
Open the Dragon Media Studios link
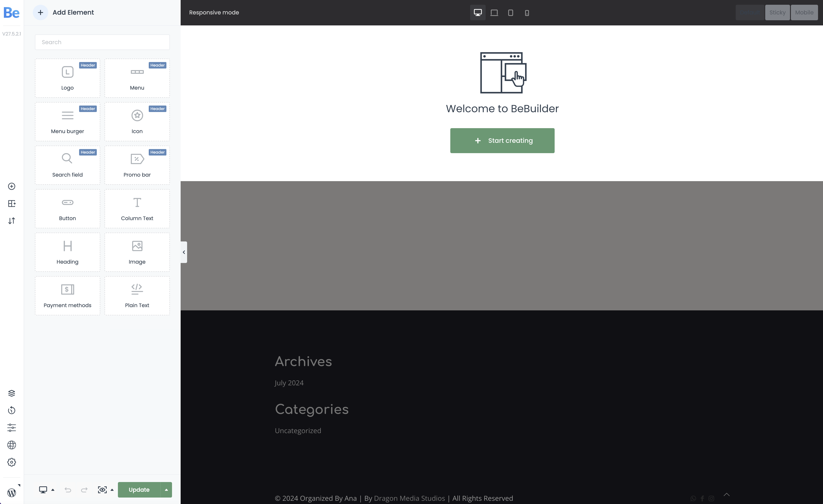point(409,498)
